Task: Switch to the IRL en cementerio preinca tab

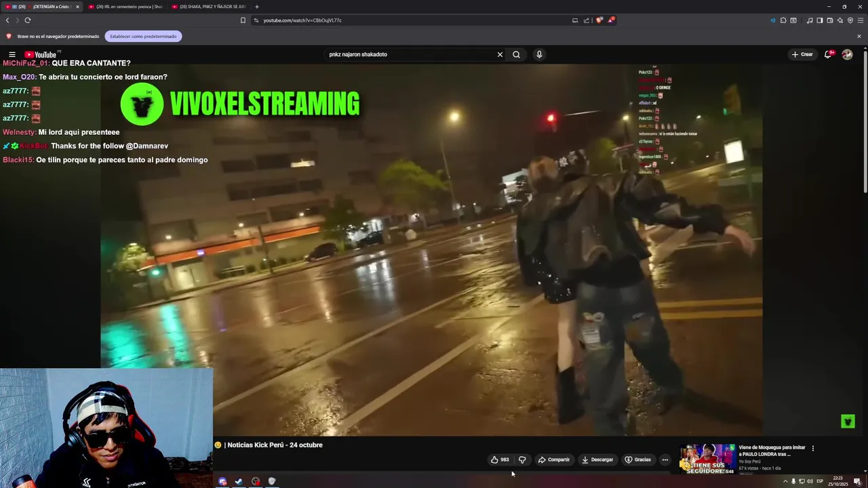Action: [126, 7]
